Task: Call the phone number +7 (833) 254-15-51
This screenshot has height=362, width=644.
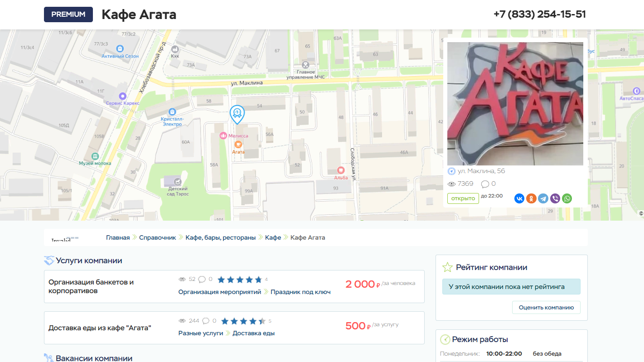Action: click(539, 14)
